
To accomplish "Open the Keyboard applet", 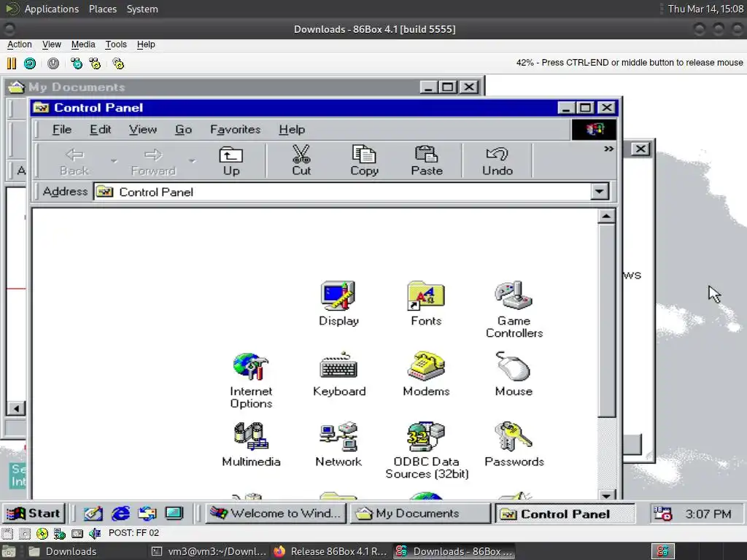I will click(338, 375).
